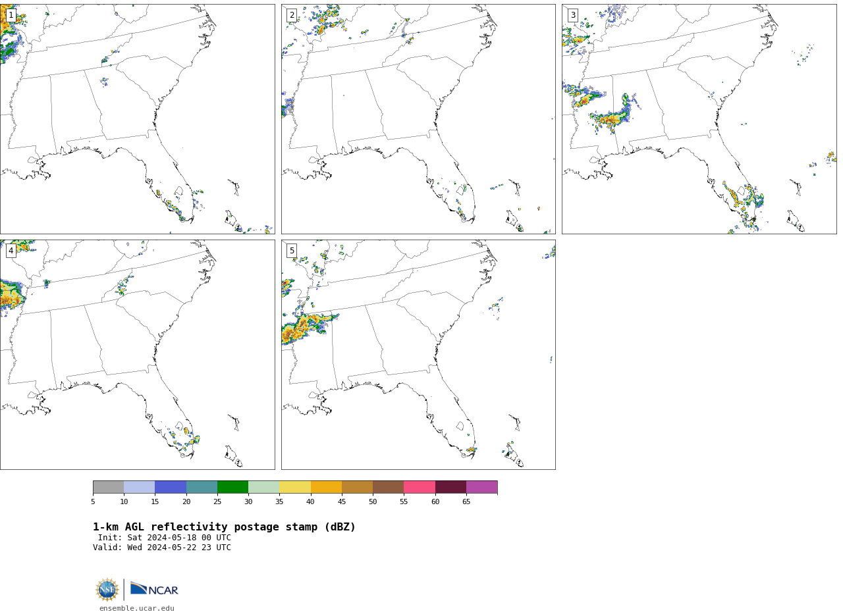This screenshot has height=616, width=843.
Task: Select the blue 15-20 dBZ swatch
Action: point(171,487)
